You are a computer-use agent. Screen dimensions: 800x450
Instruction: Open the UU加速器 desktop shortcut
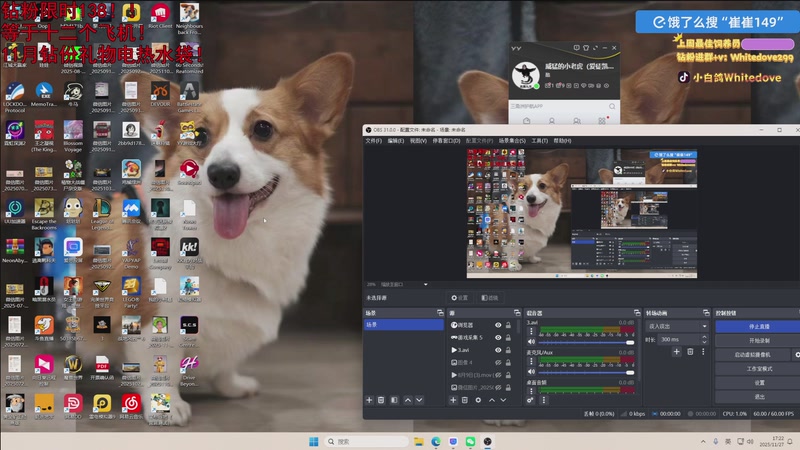(15, 212)
